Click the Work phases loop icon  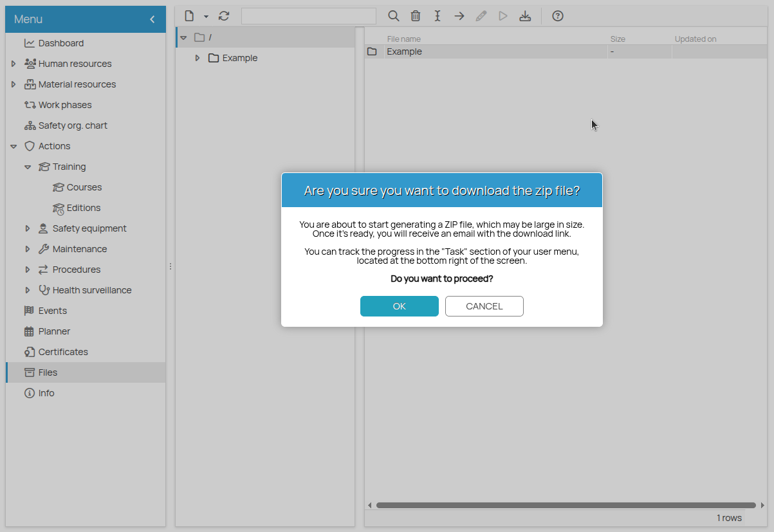tap(29, 105)
